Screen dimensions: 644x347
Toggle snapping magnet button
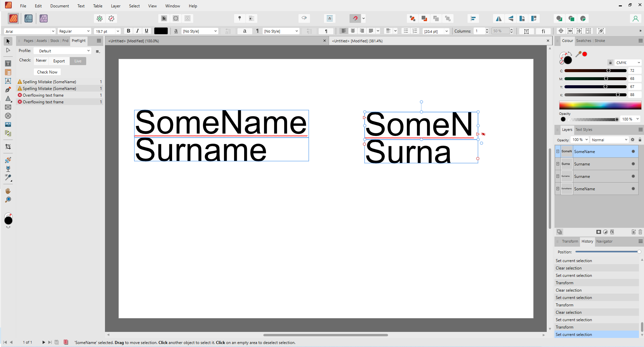point(355,18)
